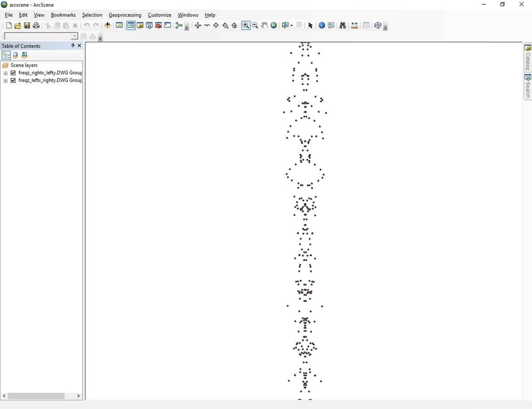
Task: Click the Full Extent globe icon
Action: [x=274, y=25]
